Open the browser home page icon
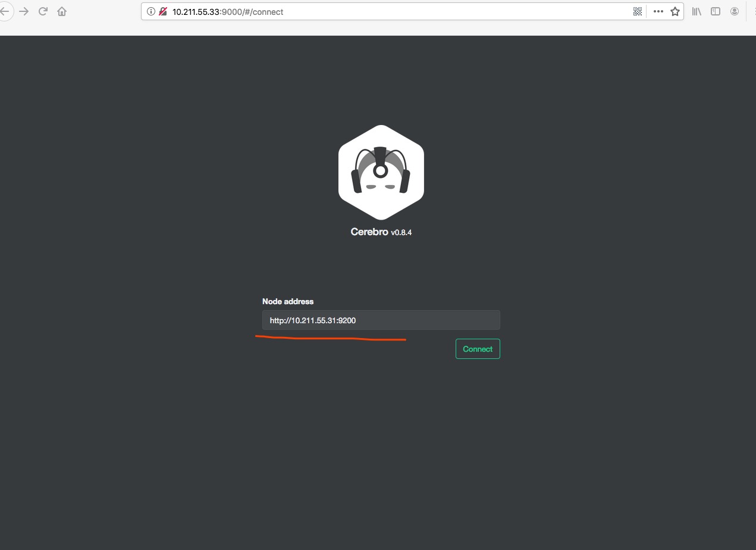The image size is (756, 550). point(62,11)
